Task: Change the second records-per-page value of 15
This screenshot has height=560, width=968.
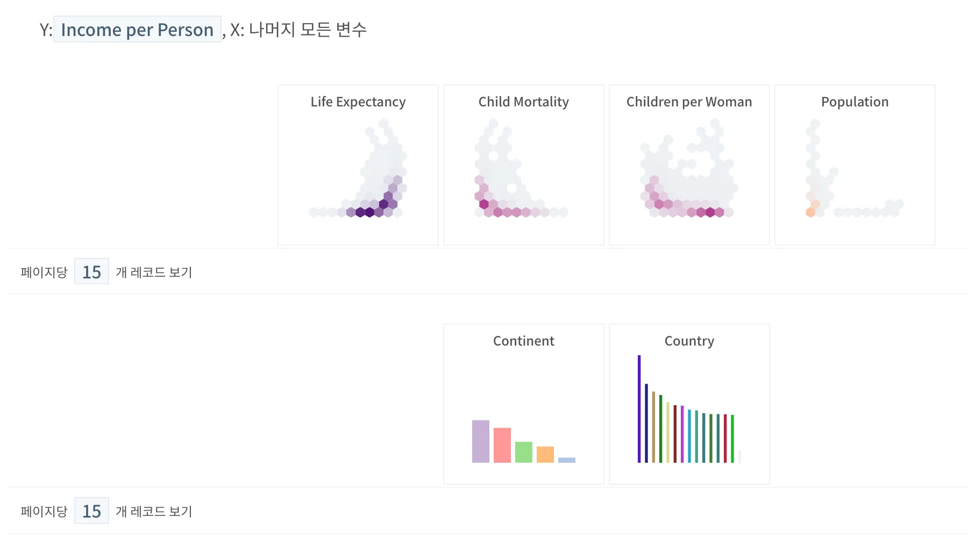Action: (91, 511)
